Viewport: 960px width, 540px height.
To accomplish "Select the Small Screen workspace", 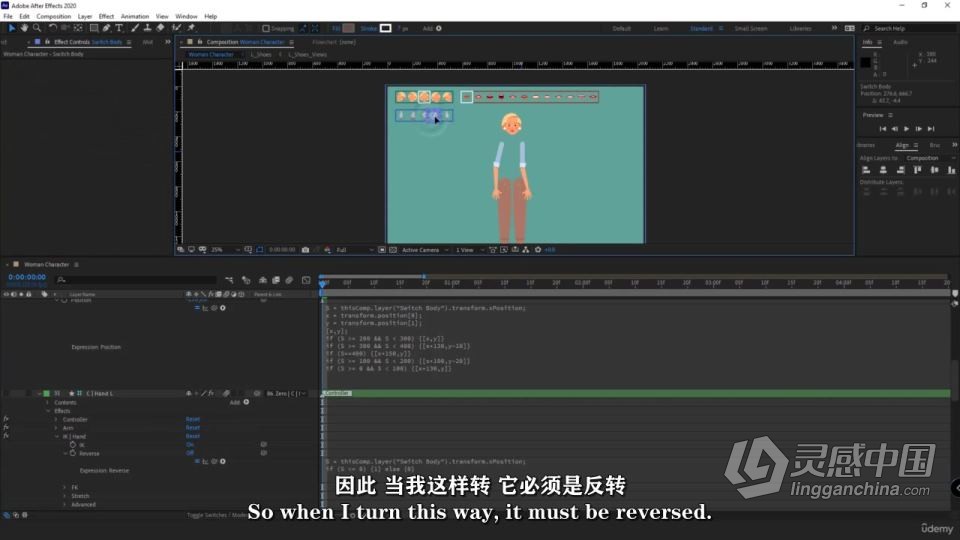I will click(751, 28).
